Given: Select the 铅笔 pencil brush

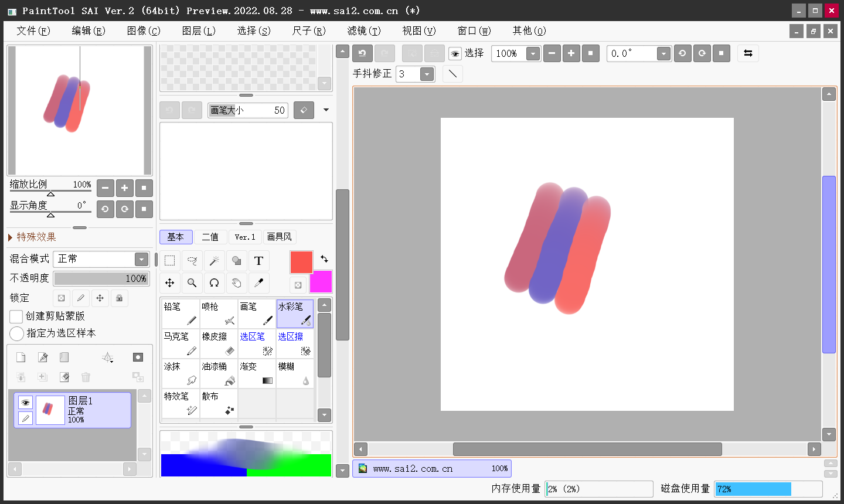Looking at the screenshot, I should (x=181, y=314).
